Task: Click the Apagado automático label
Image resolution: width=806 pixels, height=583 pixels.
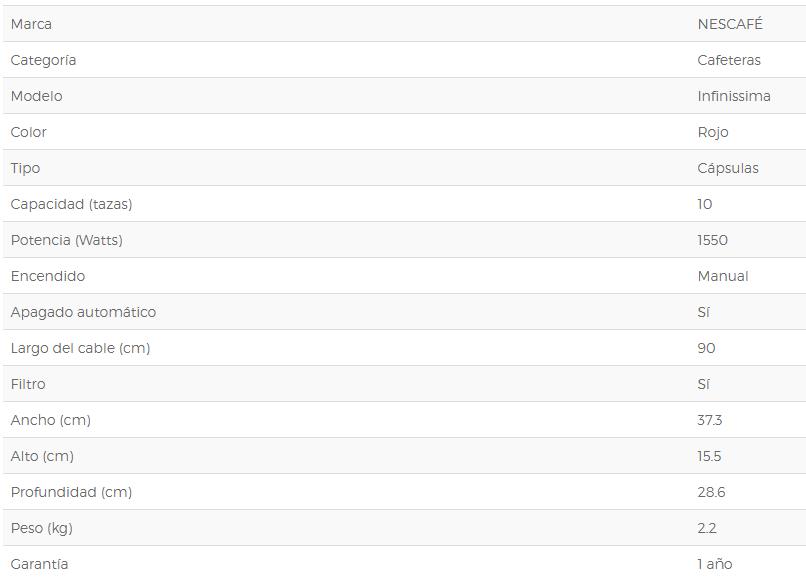Action: tap(83, 312)
